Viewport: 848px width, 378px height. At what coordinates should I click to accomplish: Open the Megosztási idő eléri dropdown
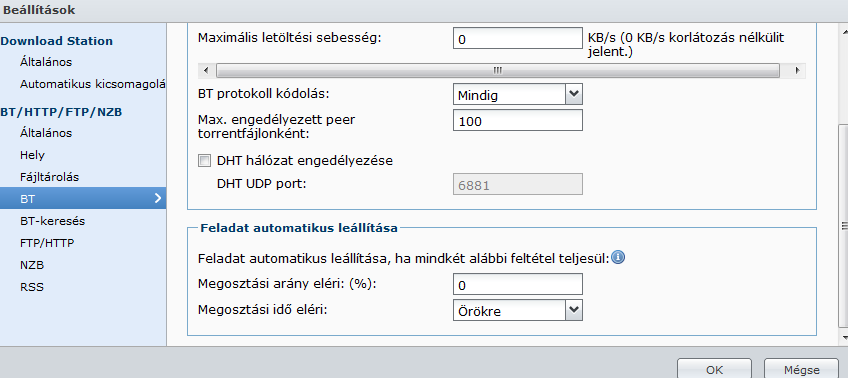point(518,311)
